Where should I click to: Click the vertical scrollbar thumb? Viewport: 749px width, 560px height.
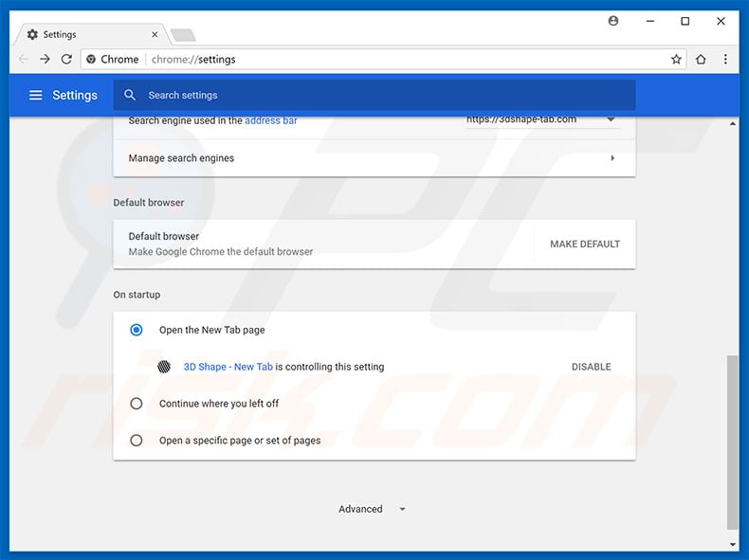click(x=732, y=443)
